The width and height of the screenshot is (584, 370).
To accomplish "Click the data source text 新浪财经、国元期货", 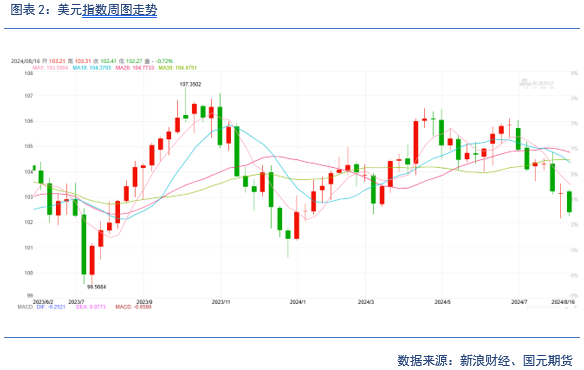I will [x=516, y=360].
